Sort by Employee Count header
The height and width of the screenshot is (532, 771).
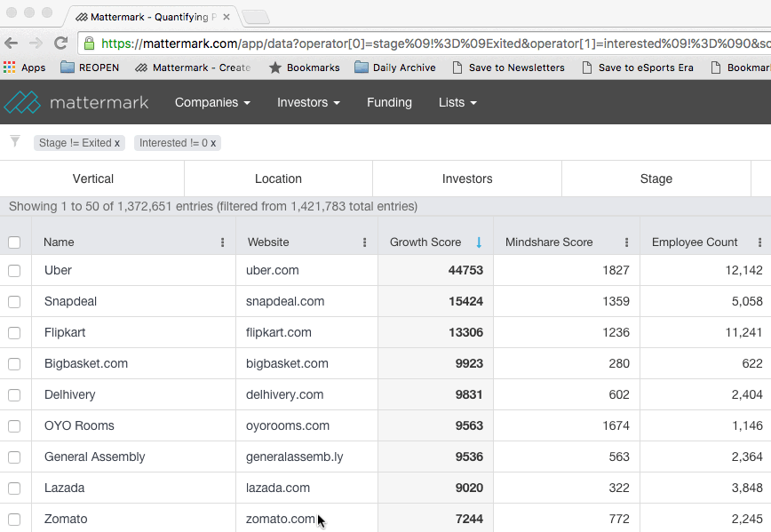(x=695, y=242)
